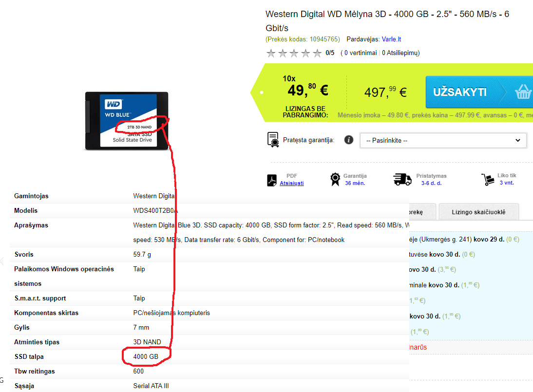Click the S.m.a.r.t. support row label
Image resolution: width=533 pixels, height=392 pixels.
pyautogui.click(x=40, y=298)
